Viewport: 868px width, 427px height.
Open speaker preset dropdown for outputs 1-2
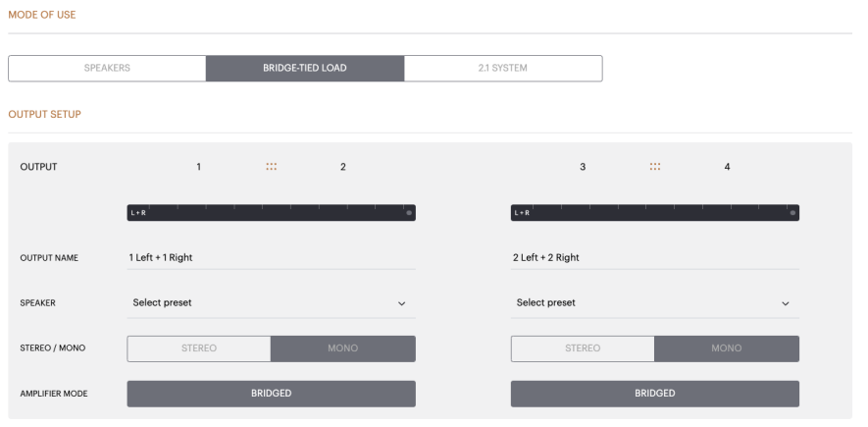(x=271, y=302)
